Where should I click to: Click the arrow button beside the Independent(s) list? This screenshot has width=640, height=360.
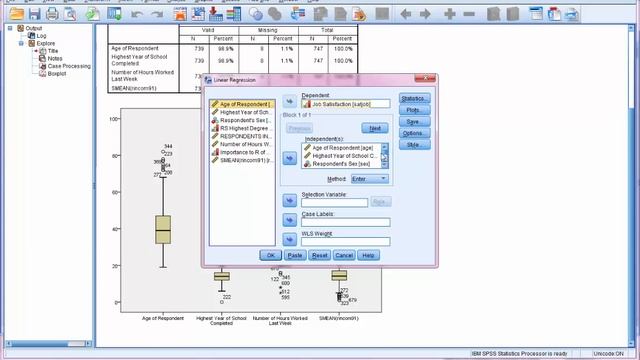coord(289,158)
